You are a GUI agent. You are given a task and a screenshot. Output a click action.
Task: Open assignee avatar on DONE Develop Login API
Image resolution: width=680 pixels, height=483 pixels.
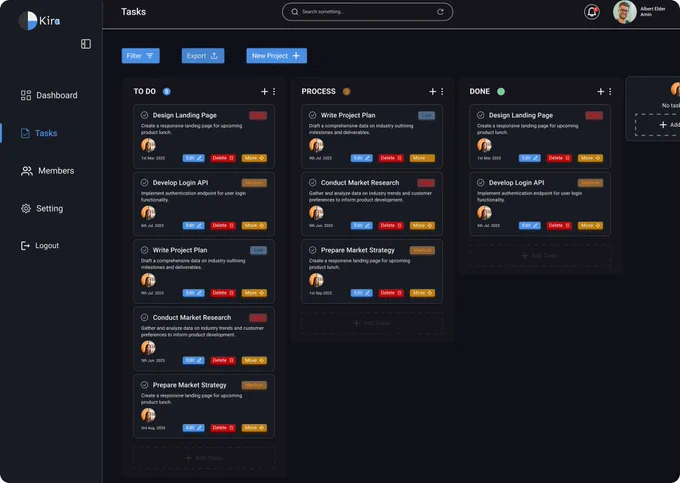pos(484,213)
